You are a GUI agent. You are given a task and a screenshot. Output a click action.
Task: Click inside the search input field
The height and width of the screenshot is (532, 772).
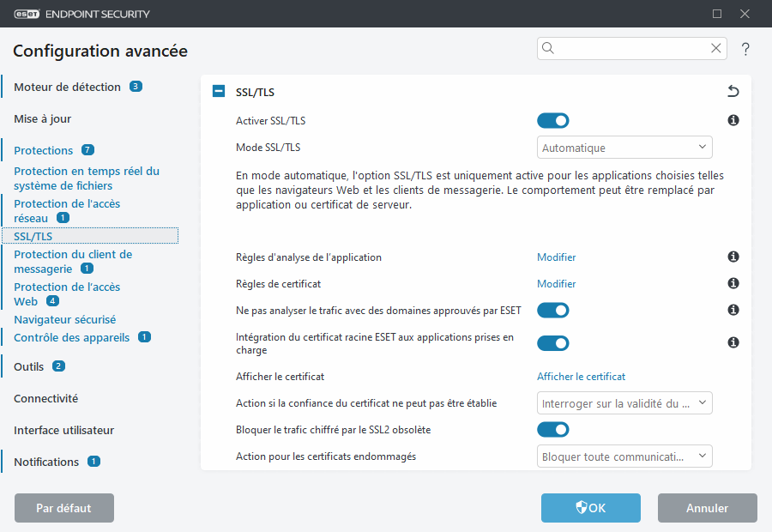630,49
